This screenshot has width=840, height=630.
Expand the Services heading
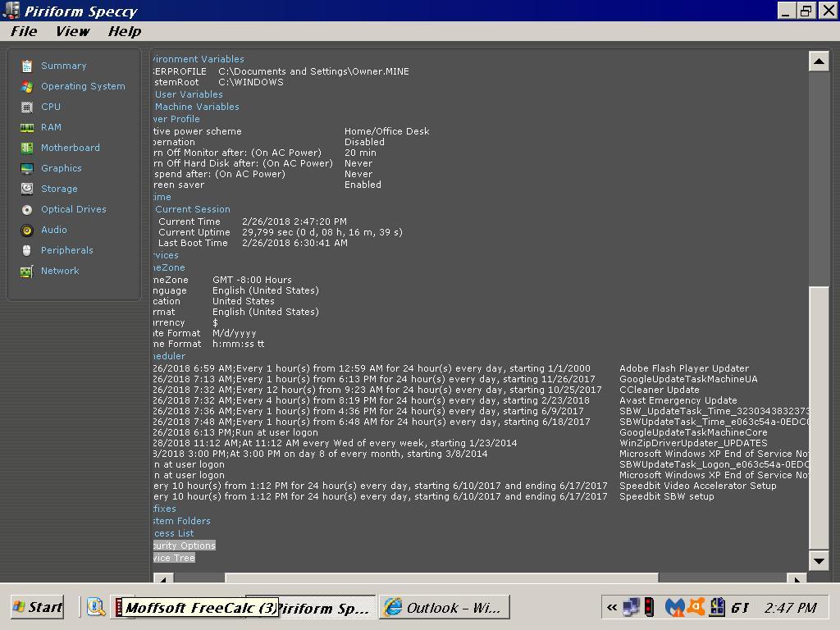[166, 256]
